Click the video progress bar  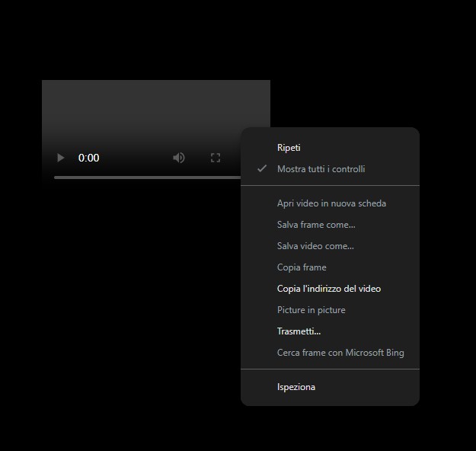[x=147, y=178]
